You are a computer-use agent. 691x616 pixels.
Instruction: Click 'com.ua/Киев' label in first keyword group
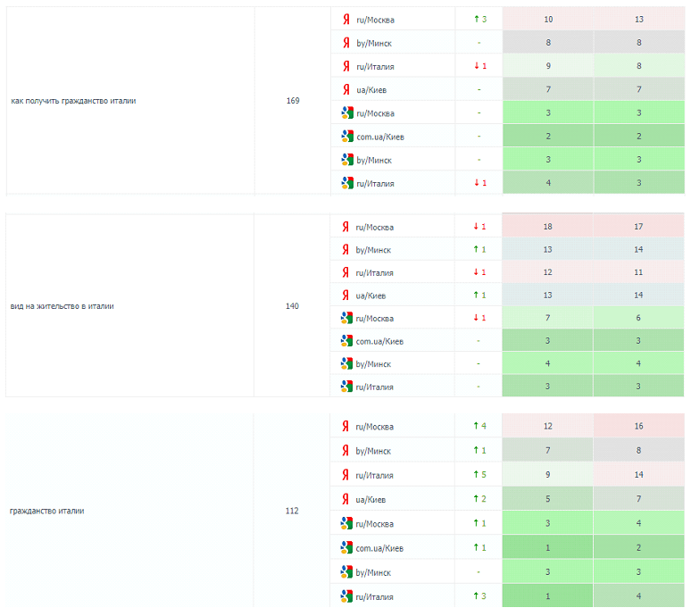click(380, 137)
